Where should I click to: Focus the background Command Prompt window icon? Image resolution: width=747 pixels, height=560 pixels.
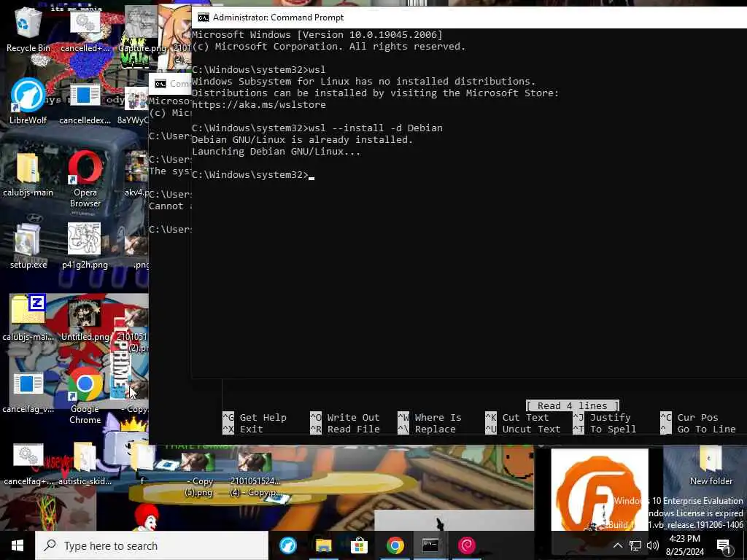(x=160, y=84)
